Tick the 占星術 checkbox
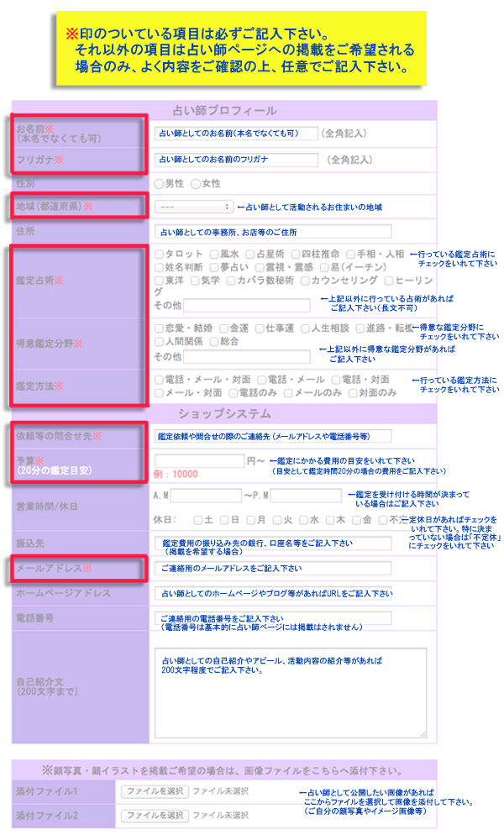Screen dimensions: 504x840 (249, 254)
